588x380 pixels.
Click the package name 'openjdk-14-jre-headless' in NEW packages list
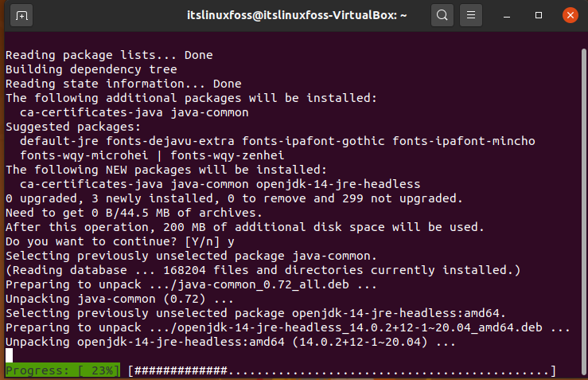point(338,184)
